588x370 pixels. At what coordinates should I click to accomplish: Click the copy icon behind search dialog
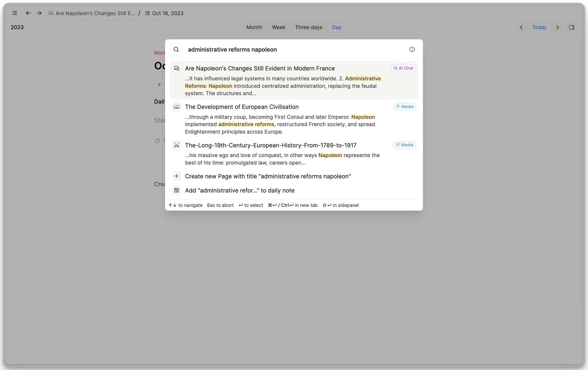click(x=157, y=141)
